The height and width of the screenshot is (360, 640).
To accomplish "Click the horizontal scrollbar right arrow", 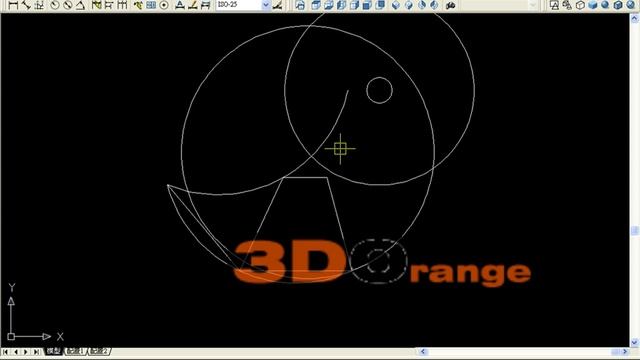I will pyautogui.click(x=625, y=351).
